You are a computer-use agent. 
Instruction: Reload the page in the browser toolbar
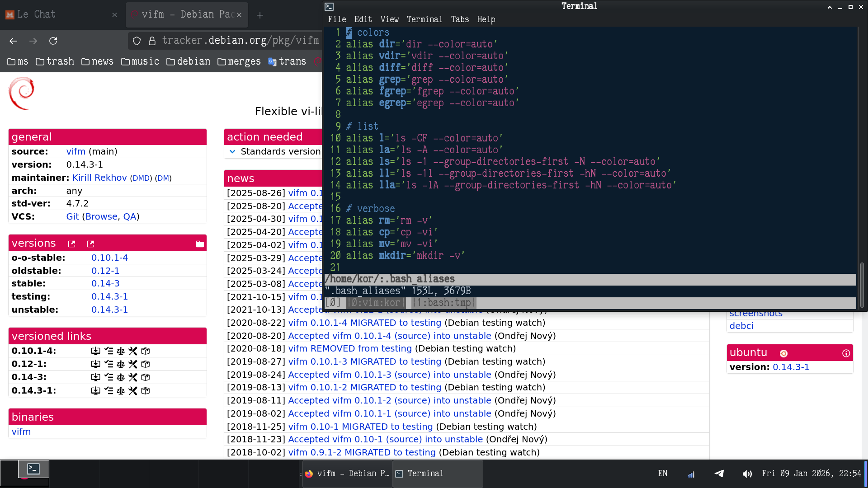point(53,41)
